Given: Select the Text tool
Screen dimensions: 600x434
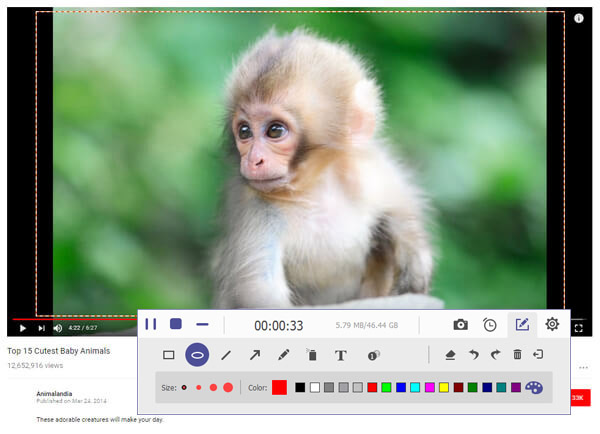Looking at the screenshot, I should tap(340, 355).
